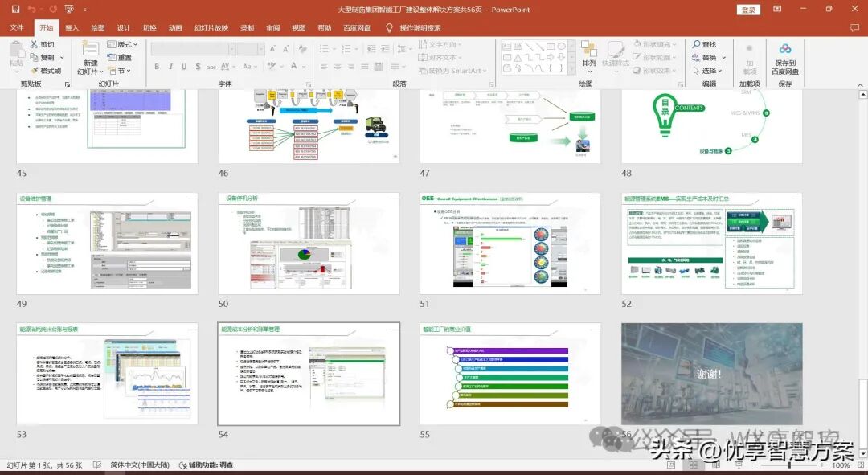Click Save to Baidu Netdisk (保存到百度网盘)
Image resolution: width=868 pixels, height=475 pixels.
785,59
